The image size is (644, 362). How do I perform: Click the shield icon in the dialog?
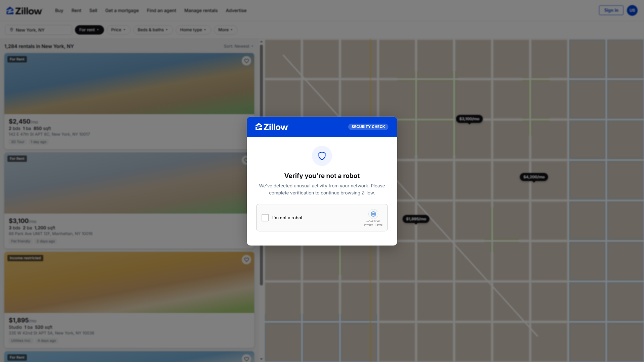(322, 156)
